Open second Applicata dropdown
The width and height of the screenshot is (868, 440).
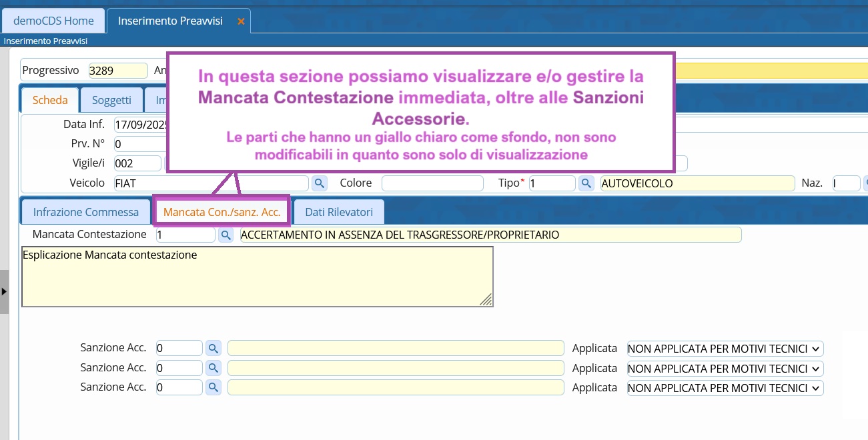[725, 369]
